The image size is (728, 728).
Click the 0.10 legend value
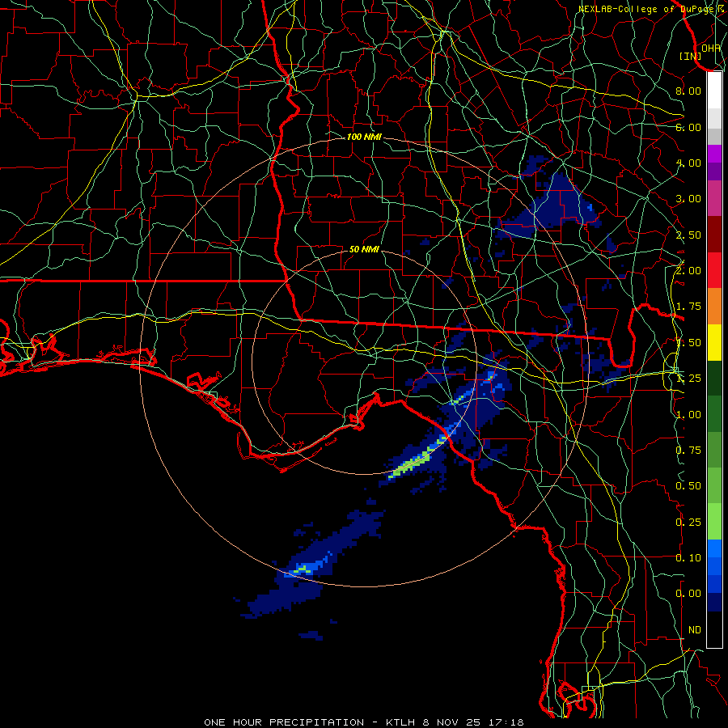pos(688,558)
